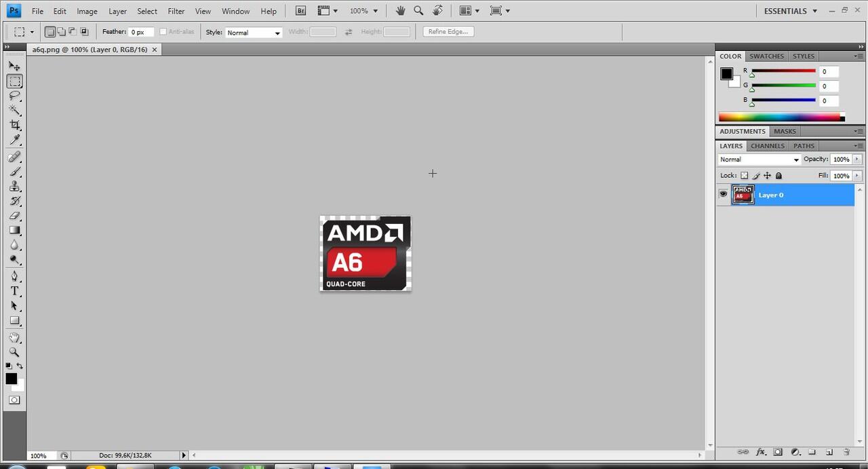Select the Hand tool in the toolbox

[x=14, y=337]
